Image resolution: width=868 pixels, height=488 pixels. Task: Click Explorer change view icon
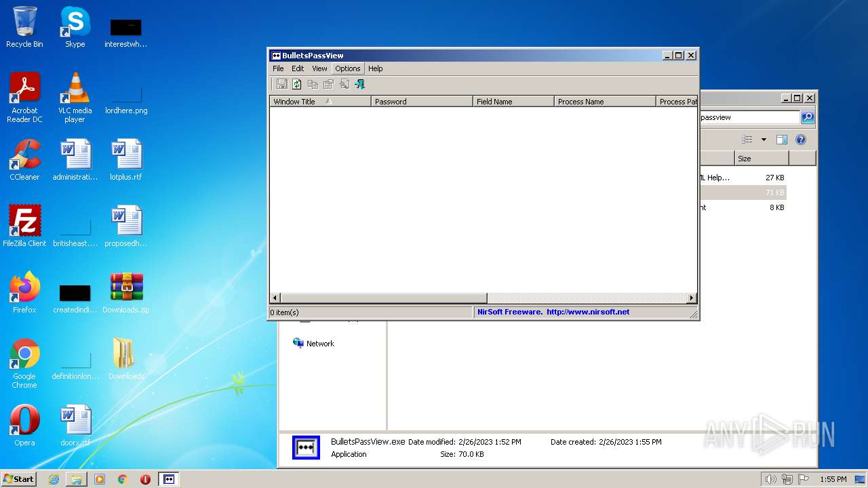[747, 140]
